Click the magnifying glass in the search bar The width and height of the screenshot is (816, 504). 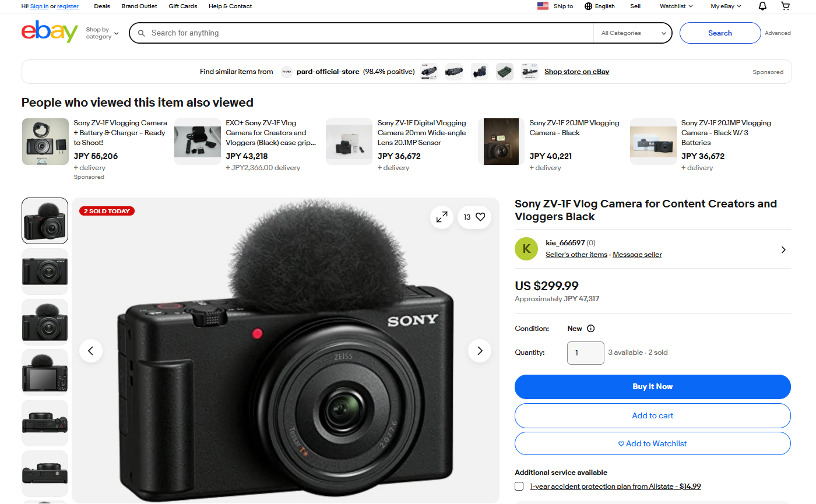pos(142,33)
